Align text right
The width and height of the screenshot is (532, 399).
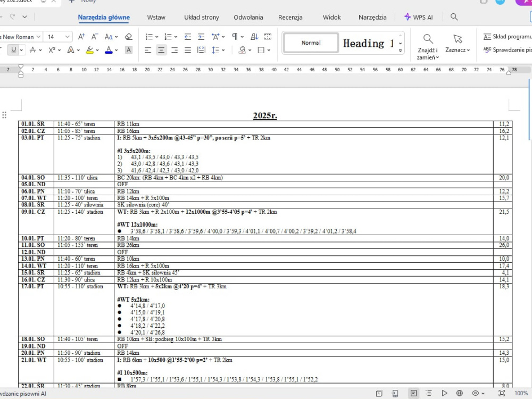click(x=174, y=50)
